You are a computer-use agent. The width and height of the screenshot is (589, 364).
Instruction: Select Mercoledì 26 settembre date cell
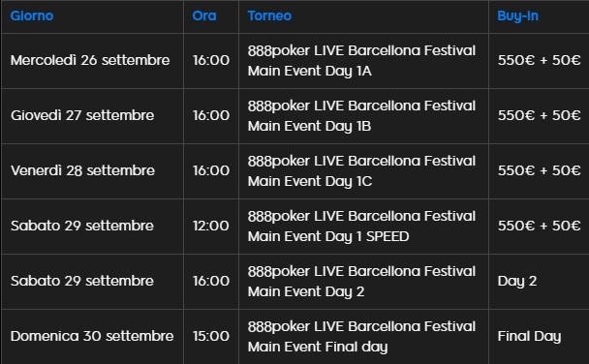point(90,60)
